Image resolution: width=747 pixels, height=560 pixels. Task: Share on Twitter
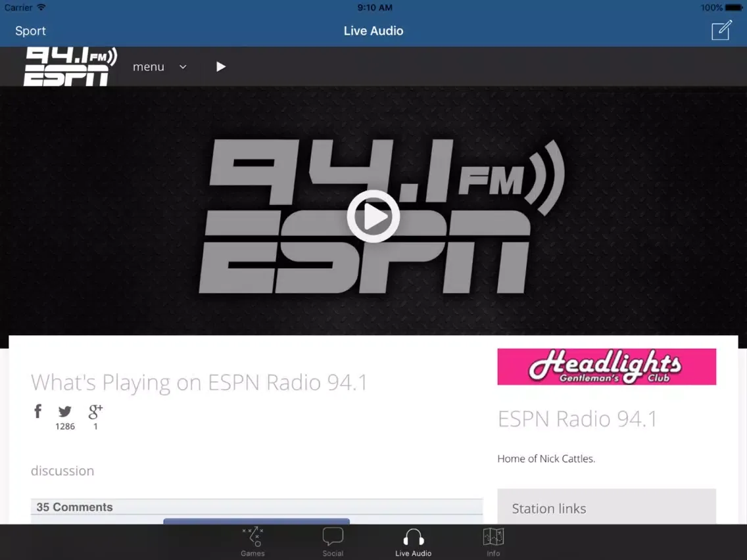pos(65,411)
